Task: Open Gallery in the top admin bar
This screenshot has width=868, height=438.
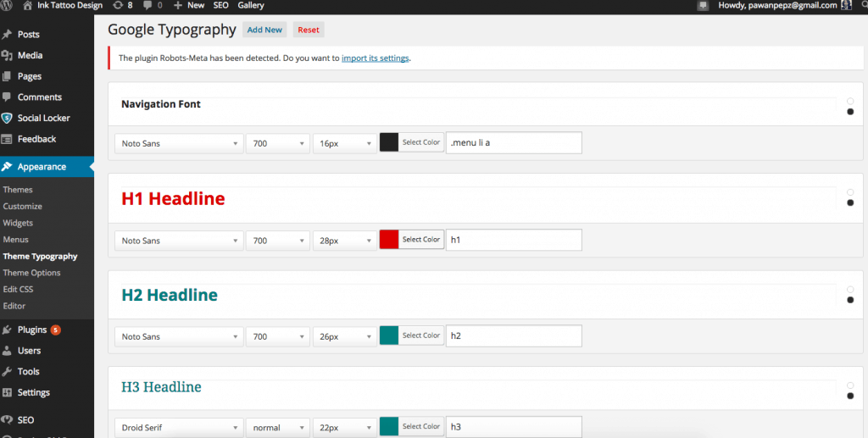Action: click(x=251, y=5)
